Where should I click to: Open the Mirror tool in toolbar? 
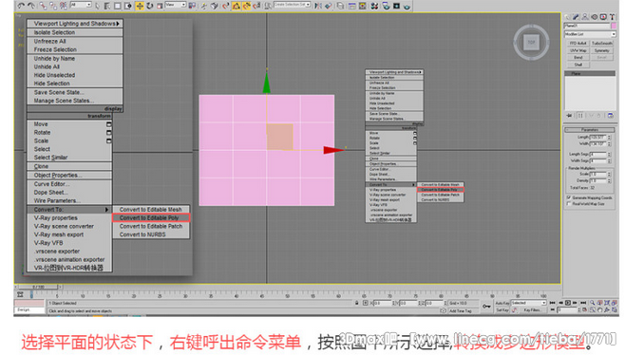[x=317, y=6]
